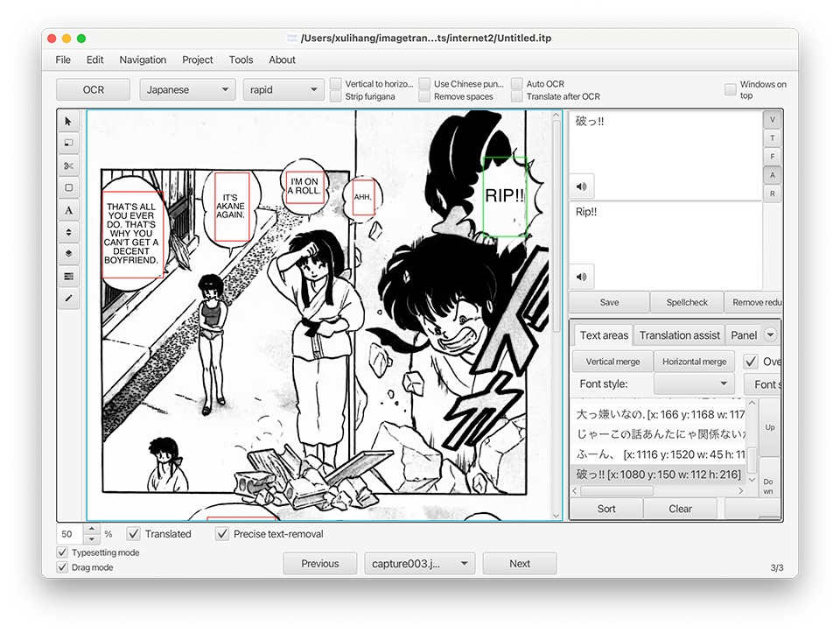840x633 pixels.
Task: Increase zoom percentage with up stepper
Action: 92,530
